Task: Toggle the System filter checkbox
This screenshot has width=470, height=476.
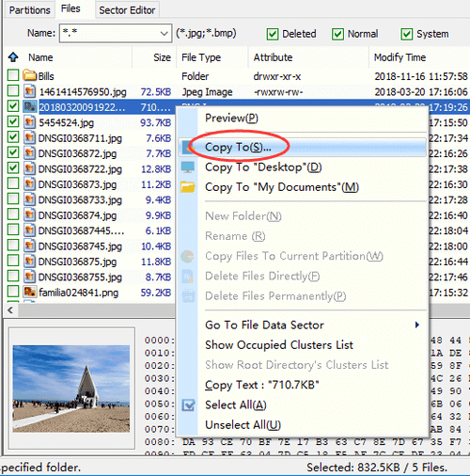Action: click(x=407, y=34)
